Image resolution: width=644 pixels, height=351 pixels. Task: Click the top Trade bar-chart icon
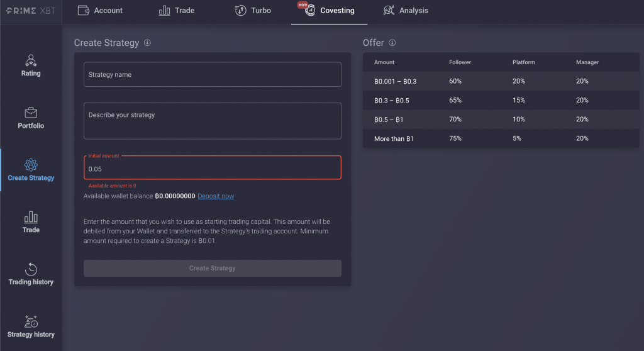click(x=164, y=10)
